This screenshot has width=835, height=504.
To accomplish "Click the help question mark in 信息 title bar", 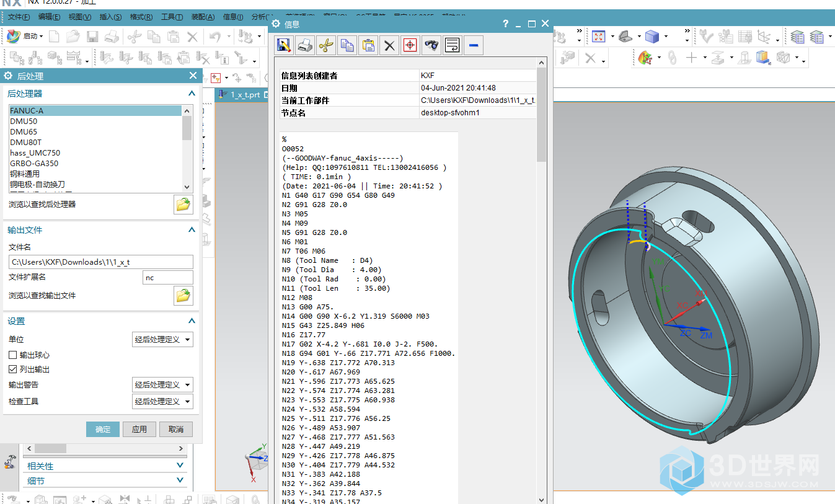I will point(506,24).
